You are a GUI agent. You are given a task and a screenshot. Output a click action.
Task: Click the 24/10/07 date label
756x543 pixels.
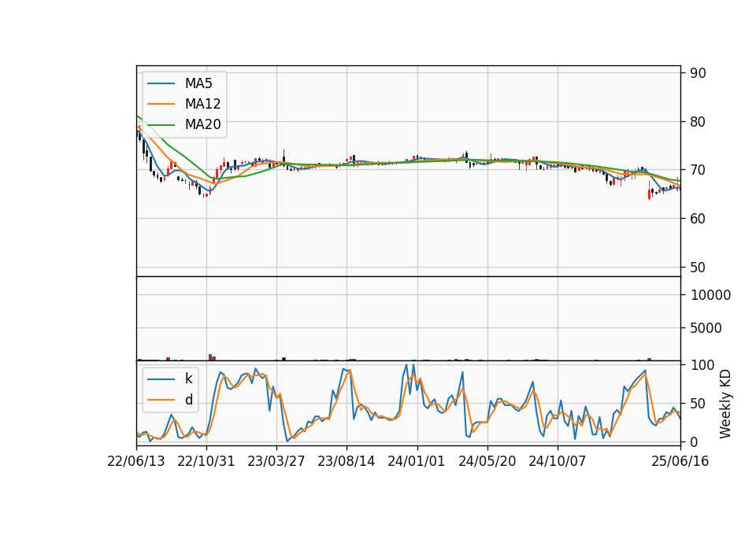point(558,461)
